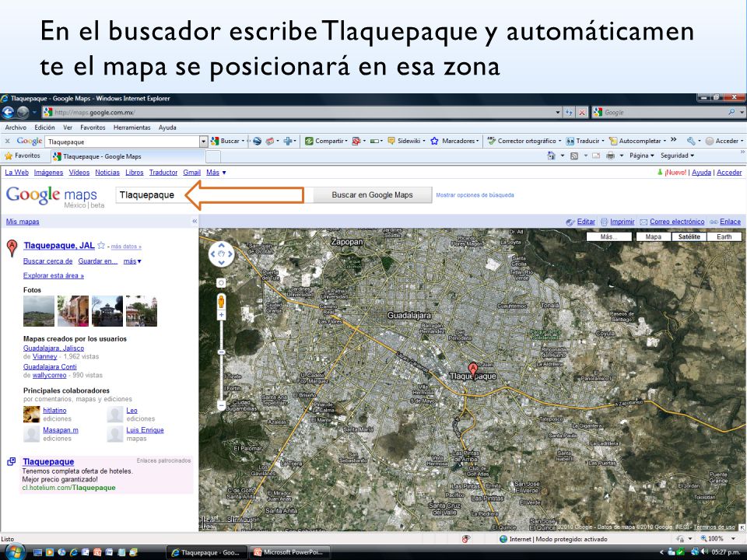Screen dimensions: 747x560
Task: Open the Favoritos menu in menu bar
Action: (93, 128)
